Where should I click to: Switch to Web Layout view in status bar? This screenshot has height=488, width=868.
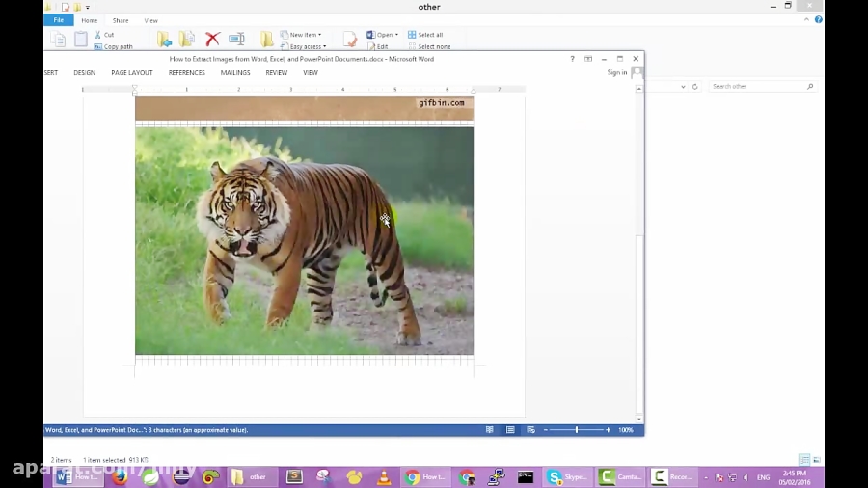tap(530, 430)
